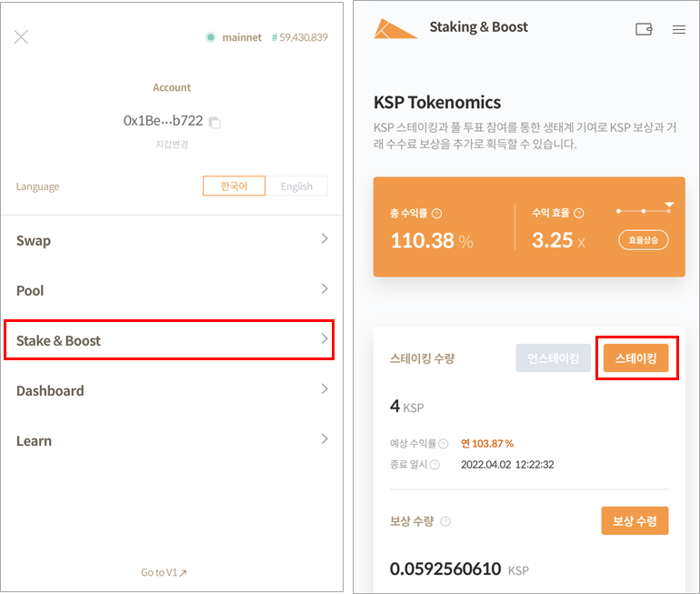The height and width of the screenshot is (594, 700).
Task: Switch language to English
Action: click(x=296, y=186)
